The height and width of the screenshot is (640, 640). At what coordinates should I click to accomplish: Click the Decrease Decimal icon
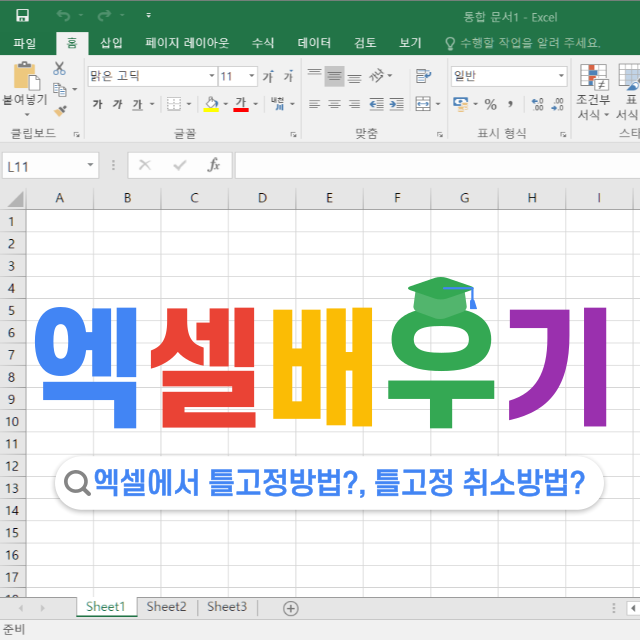tap(558, 104)
